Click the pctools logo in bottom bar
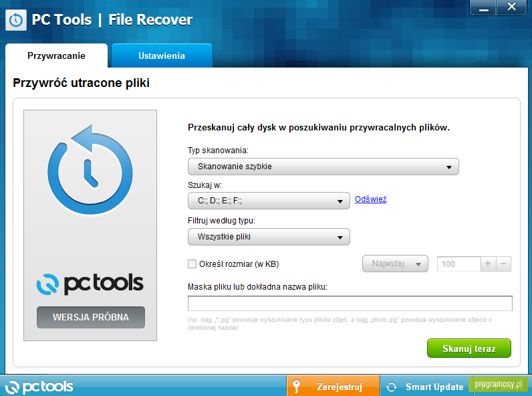Screen dimensions: 532x396 (x=39, y=387)
